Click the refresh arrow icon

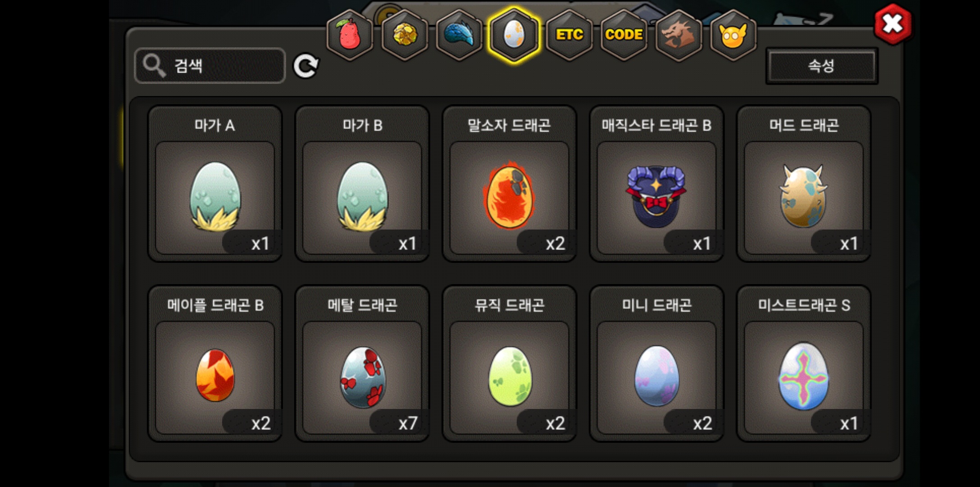coord(306,66)
